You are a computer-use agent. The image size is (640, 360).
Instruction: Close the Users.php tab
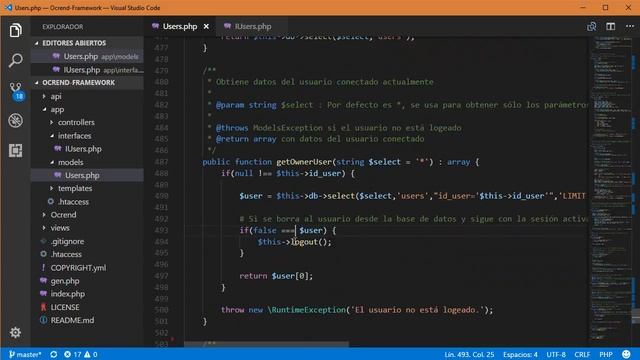pos(207,27)
